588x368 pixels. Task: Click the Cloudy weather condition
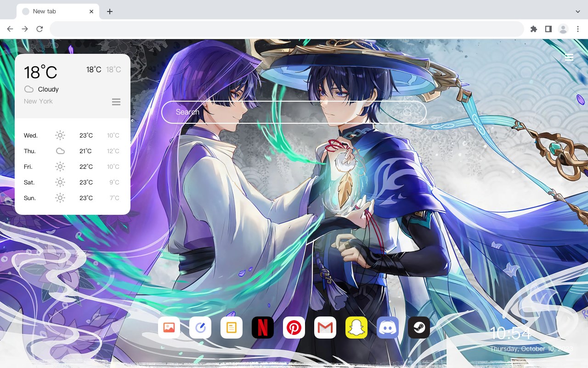pos(48,89)
